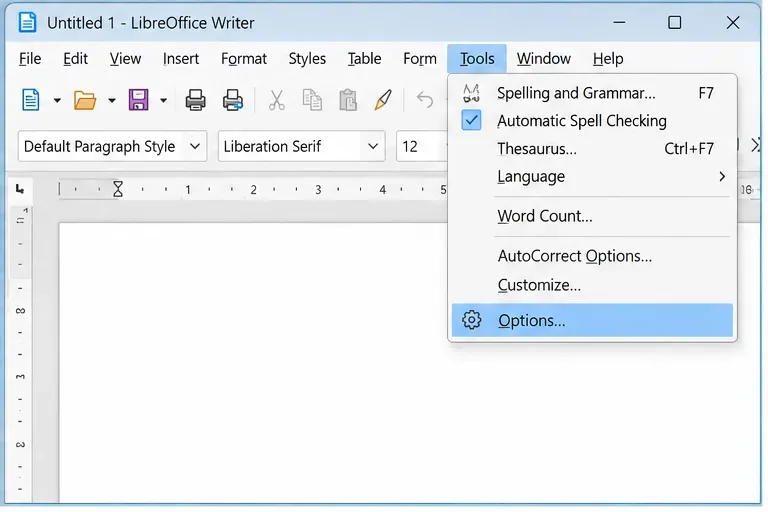Click the font size field showing 12

(x=422, y=146)
